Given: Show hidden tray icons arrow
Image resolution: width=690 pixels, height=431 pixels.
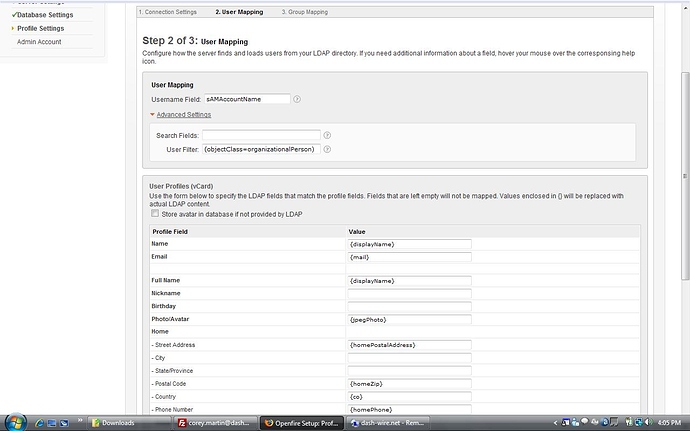Looking at the screenshot, I should click(x=555, y=423).
